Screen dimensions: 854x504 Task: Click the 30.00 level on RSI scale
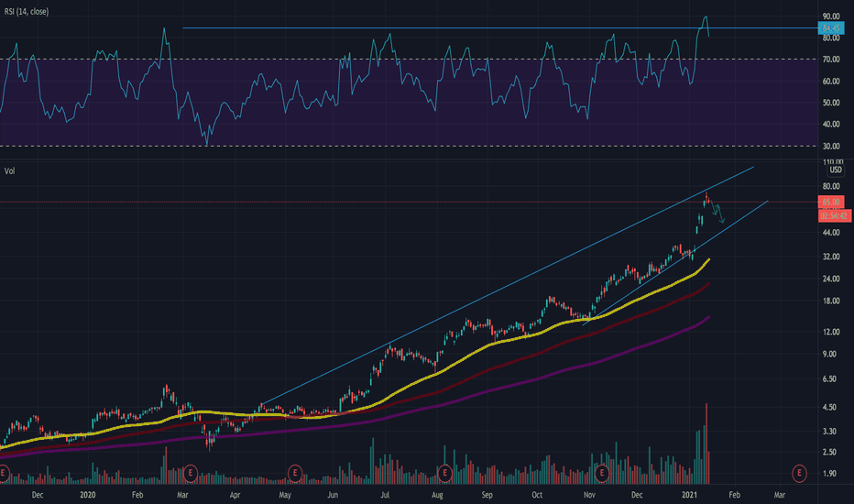[831, 146]
